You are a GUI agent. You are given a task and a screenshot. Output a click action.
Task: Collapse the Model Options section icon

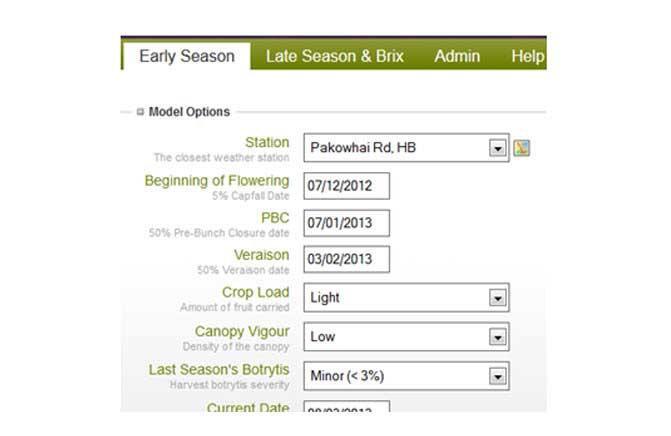141,112
